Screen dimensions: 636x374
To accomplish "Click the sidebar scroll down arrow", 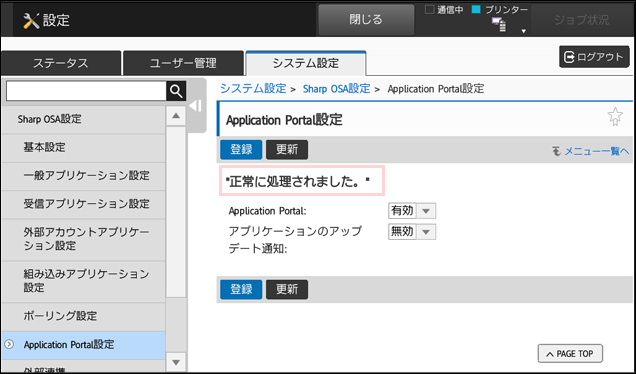I will click(x=176, y=362).
